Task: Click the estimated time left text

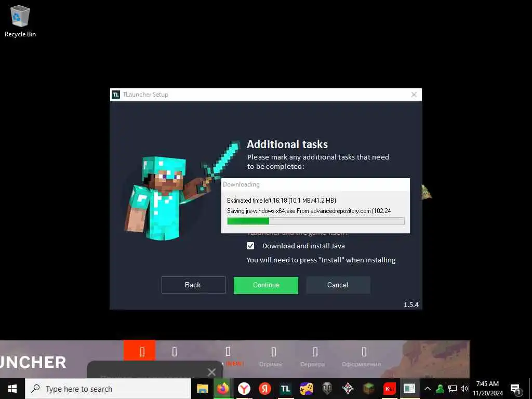Action: (x=282, y=201)
